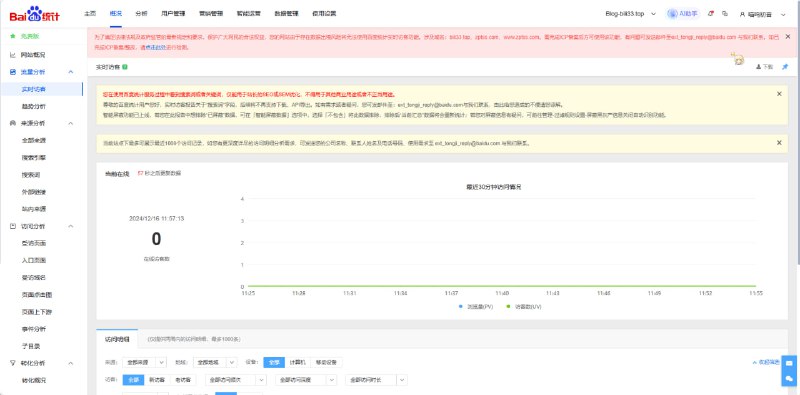The height and width of the screenshot is (395, 800).
Task: Click the 下载 download button
Action: [765, 67]
